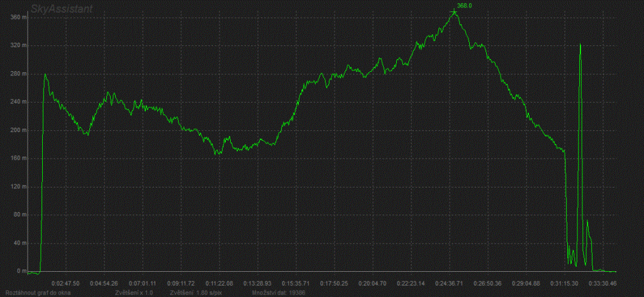Click the first launch peak near 280 m
This screenshot has width=644, height=297.
tap(45, 75)
